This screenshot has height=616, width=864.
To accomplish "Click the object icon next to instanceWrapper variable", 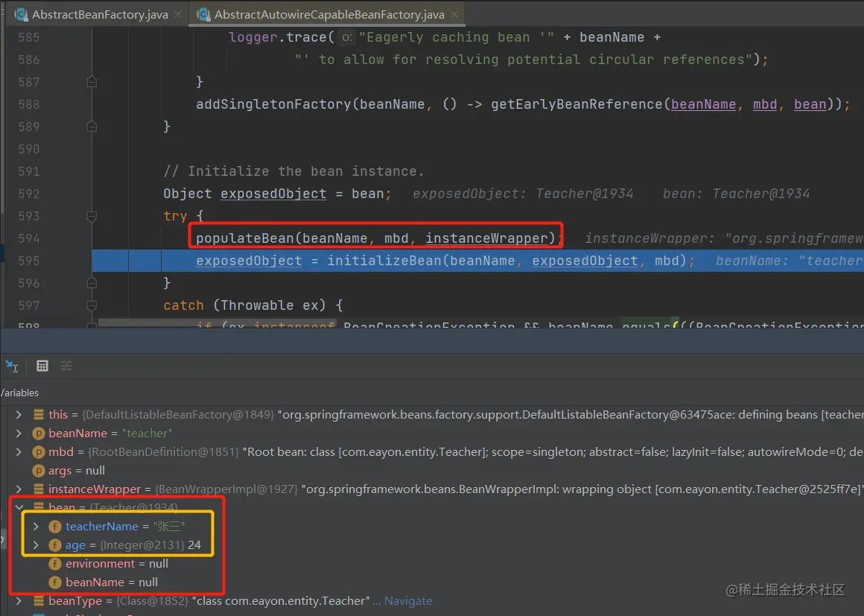I will click(x=39, y=489).
